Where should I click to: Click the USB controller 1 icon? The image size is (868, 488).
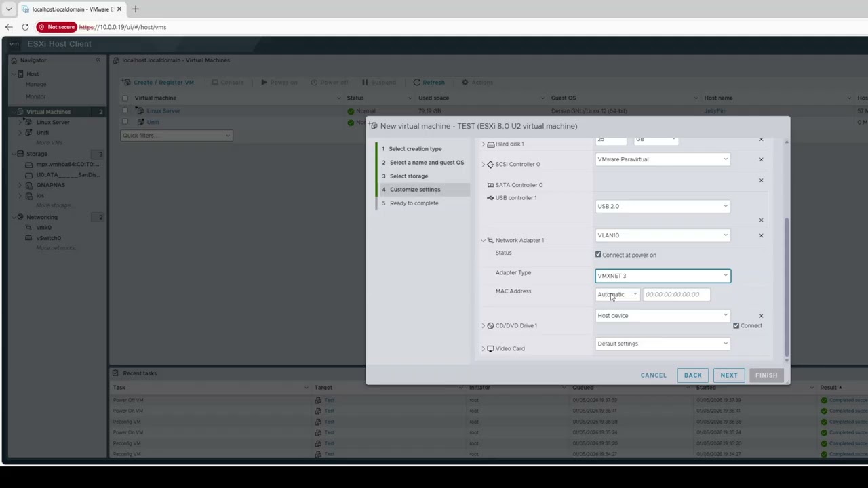(x=490, y=198)
